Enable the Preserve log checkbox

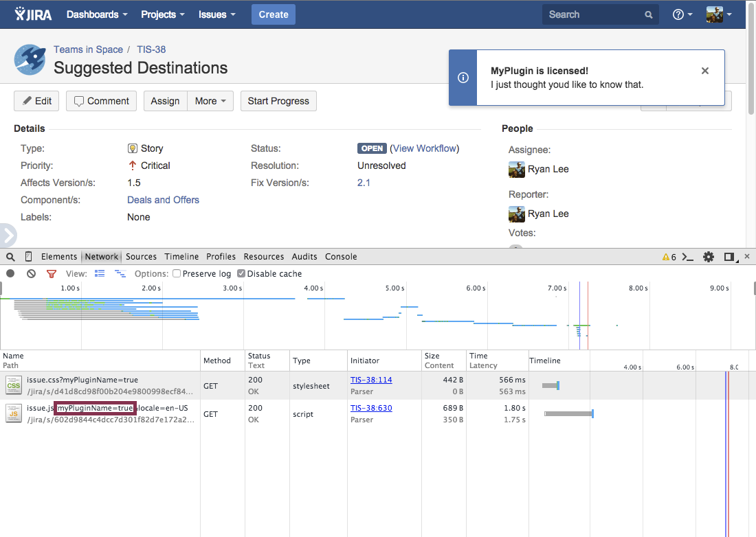point(177,273)
